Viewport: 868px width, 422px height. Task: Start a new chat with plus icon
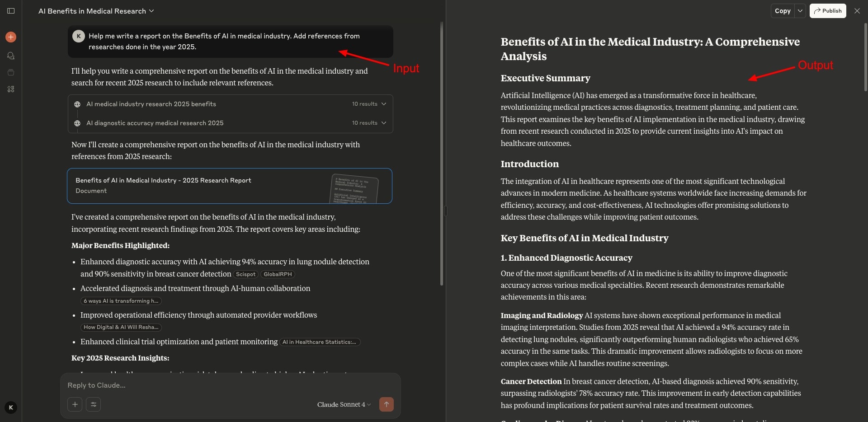click(11, 37)
